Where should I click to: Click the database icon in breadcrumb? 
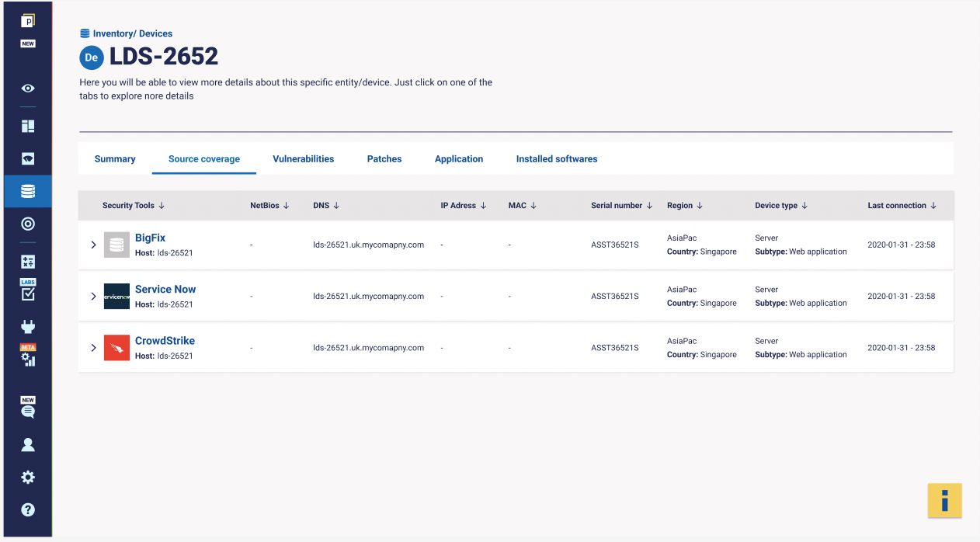(x=85, y=33)
